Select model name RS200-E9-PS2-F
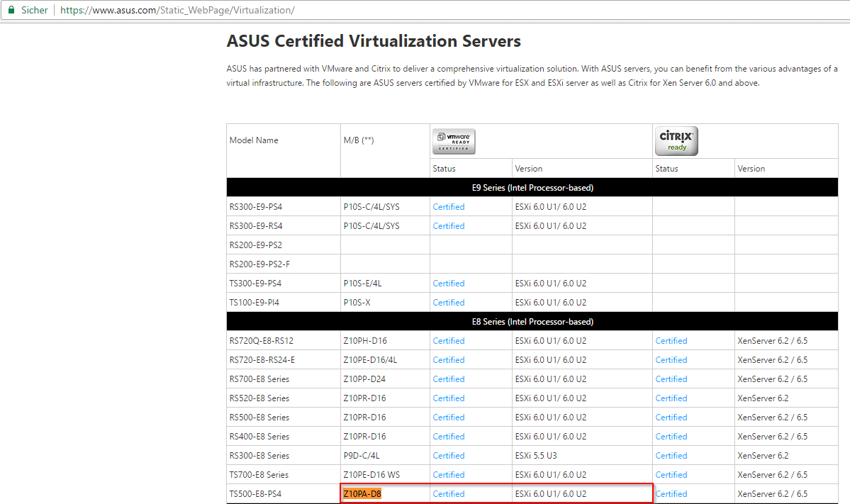 [x=259, y=264]
